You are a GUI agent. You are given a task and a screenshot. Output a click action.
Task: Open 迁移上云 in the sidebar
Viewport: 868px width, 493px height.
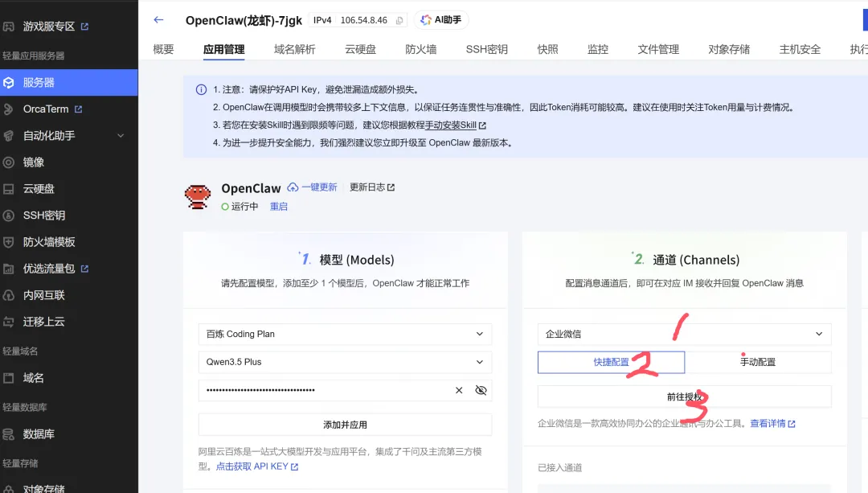[43, 322]
